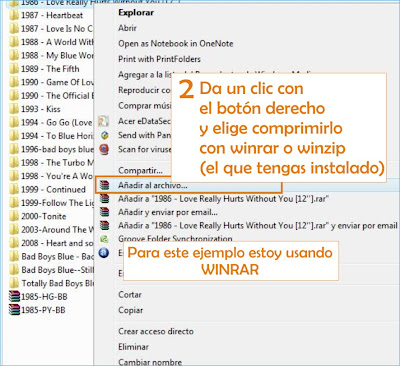Screen dimensions: 400x366
Task: Choose the add to .rar y enviar por email entry
Action: pyautogui.click(x=258, y=226)
